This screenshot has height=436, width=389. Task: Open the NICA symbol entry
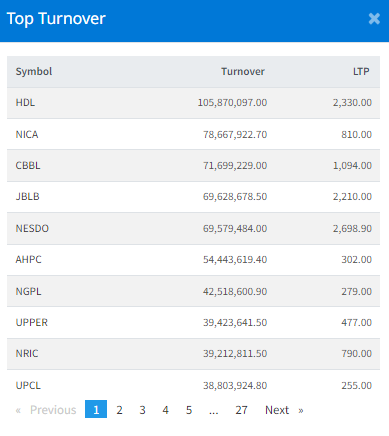(x=27, y=134)
